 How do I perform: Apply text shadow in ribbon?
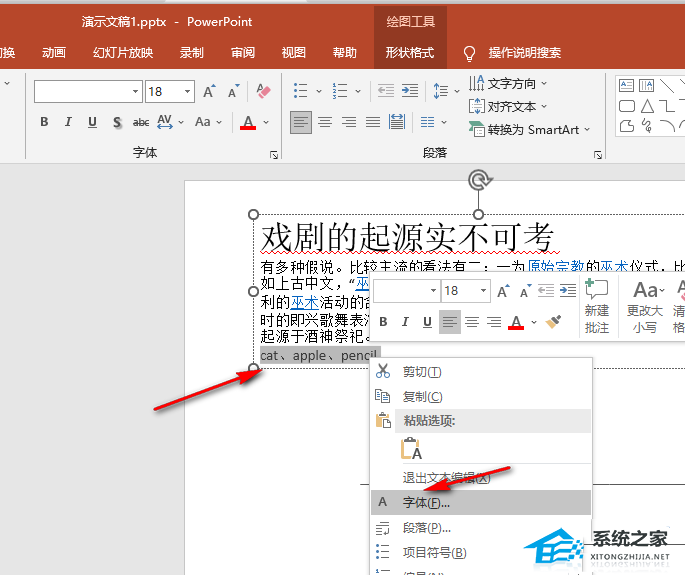[117, 122]
